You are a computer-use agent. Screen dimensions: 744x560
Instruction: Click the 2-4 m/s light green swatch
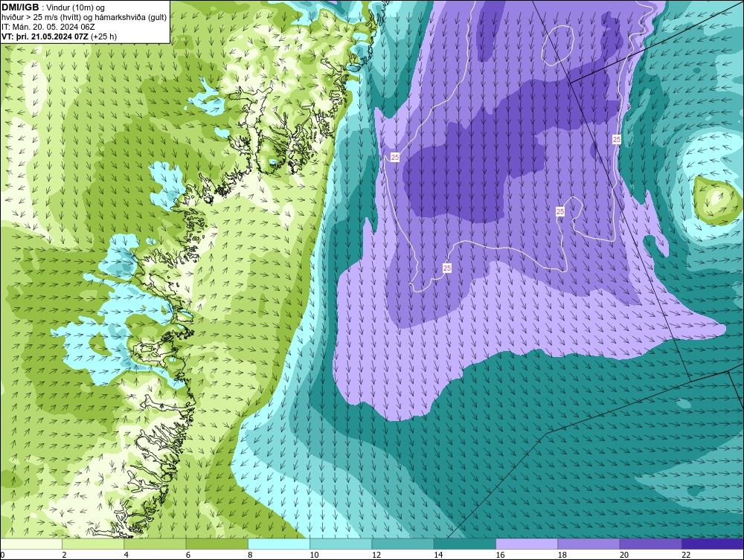(x=93, y=544)
